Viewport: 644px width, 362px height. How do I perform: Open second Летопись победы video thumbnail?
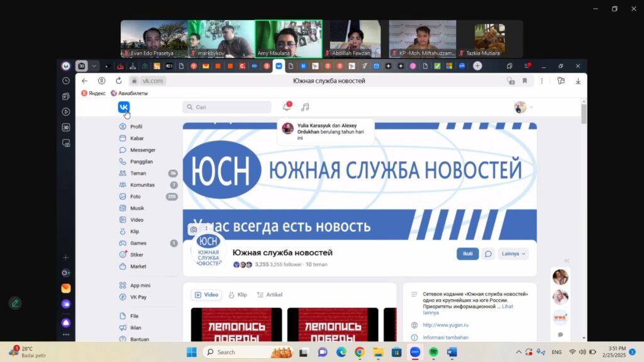coord(333,325)
